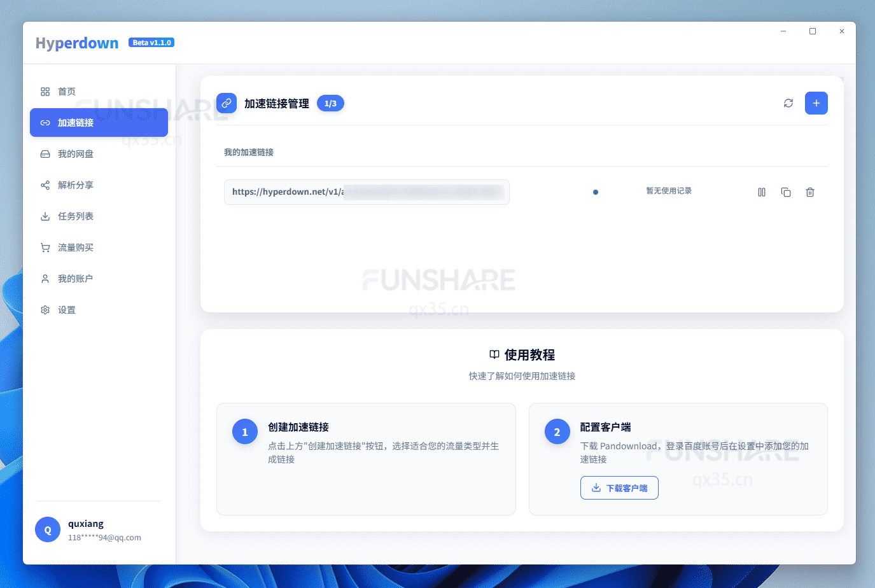Click the hyperdown.net link URL field
875x588 pixels.
coord(367,192)
